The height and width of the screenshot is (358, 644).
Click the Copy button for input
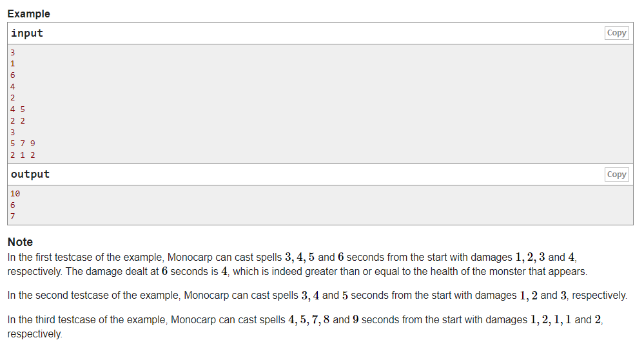click(616, 33)
